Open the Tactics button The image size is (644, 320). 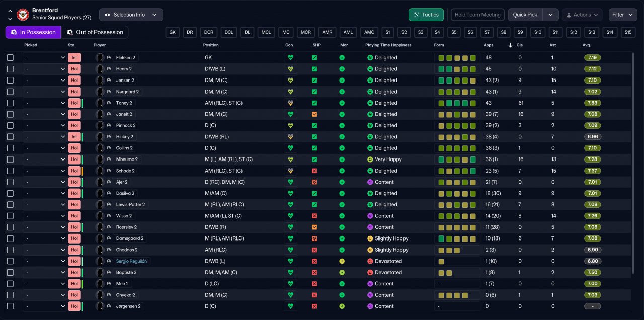click(x=426, y=15)
